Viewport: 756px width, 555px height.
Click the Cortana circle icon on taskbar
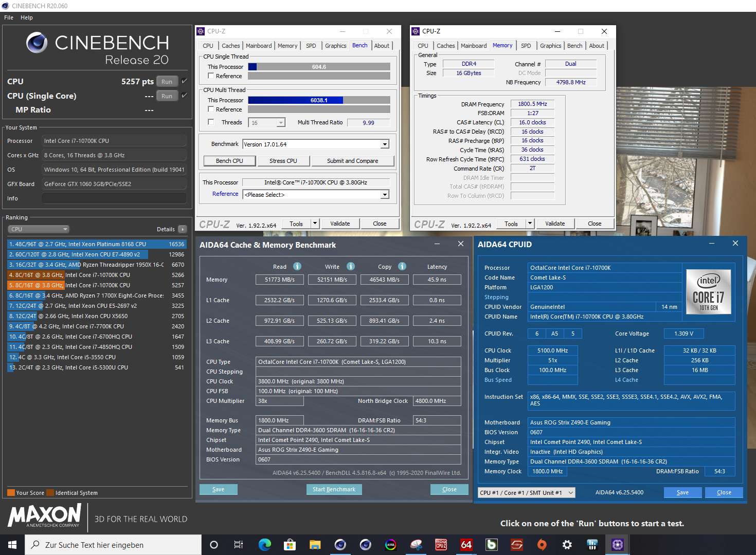point(214,545)
